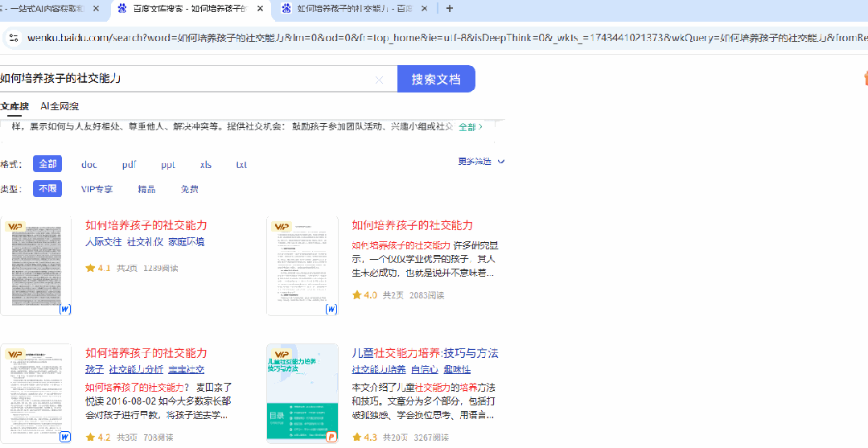Click the star icon beside 4.0 rating
The height and width of the screenshot is (448, 868).
[x=357, y=295]
